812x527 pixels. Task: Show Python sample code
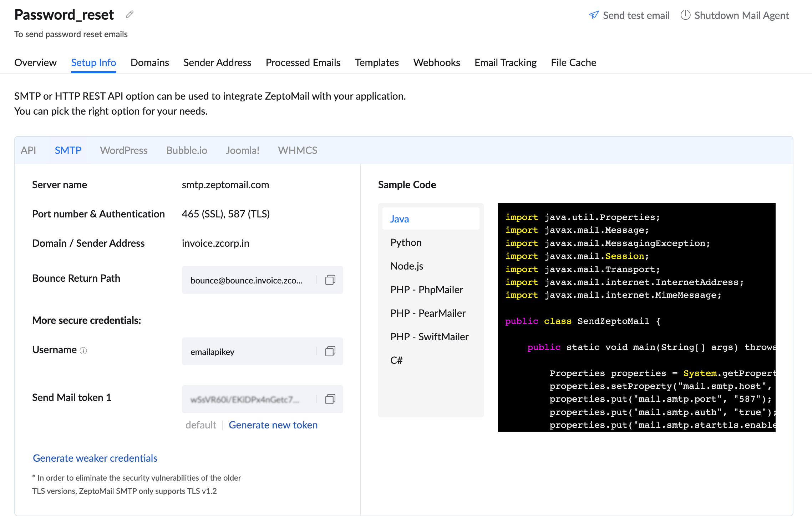coord(406,242)
